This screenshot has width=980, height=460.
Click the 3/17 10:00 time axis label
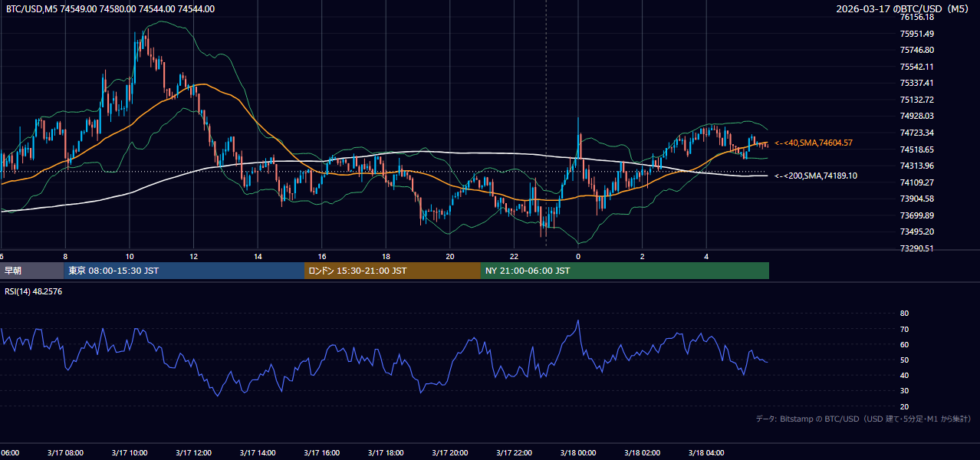tap(129, 453)
